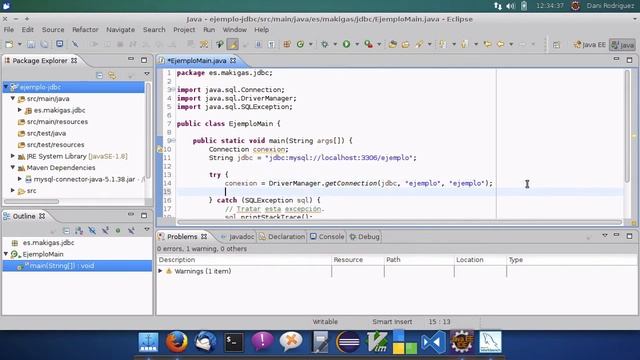
Task: Click the Open Perspective icon
Action: (x=556, y=44)
